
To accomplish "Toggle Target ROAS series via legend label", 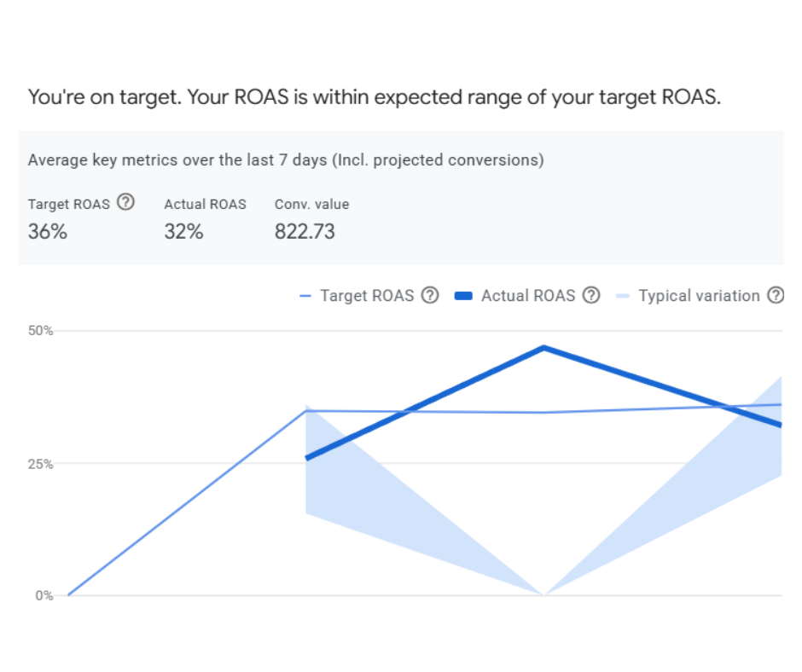I will click(367, 296).
